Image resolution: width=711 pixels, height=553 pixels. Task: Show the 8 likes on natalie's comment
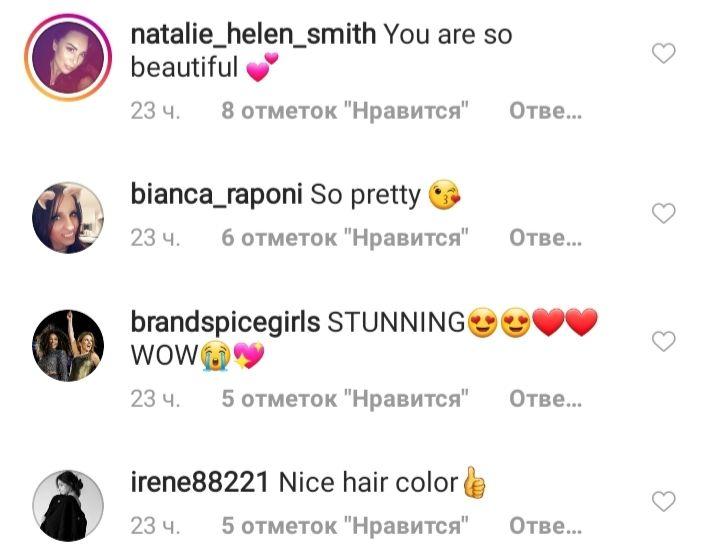point(345,111)
